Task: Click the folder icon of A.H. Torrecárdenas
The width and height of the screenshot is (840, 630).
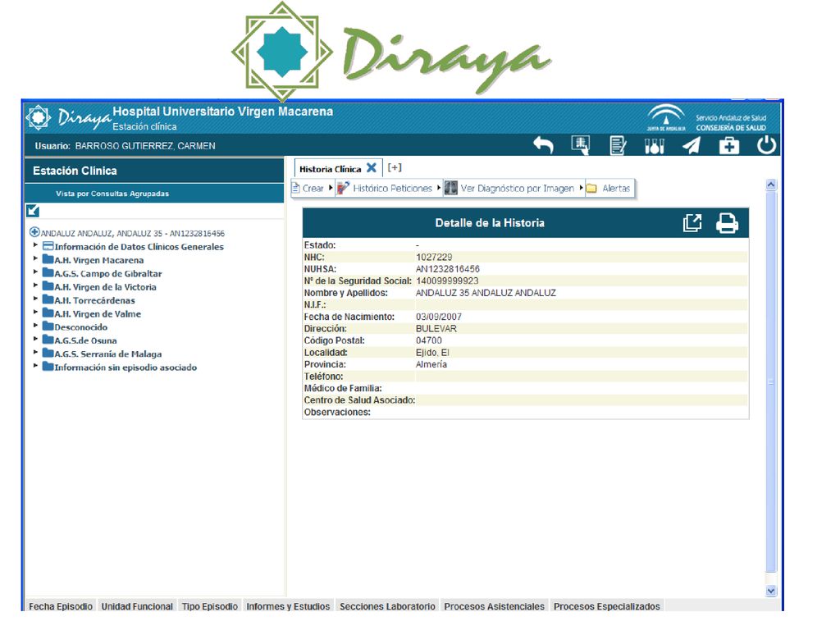Action: pyautogui.click(x=48, y=299)
